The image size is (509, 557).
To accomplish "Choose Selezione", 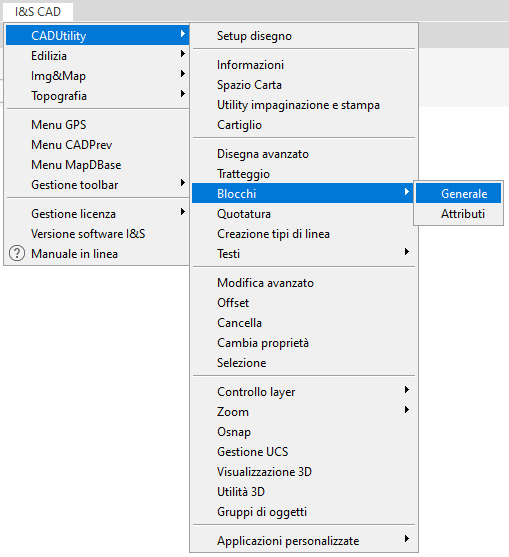I will pyautogui.click(x=303, y=363).
